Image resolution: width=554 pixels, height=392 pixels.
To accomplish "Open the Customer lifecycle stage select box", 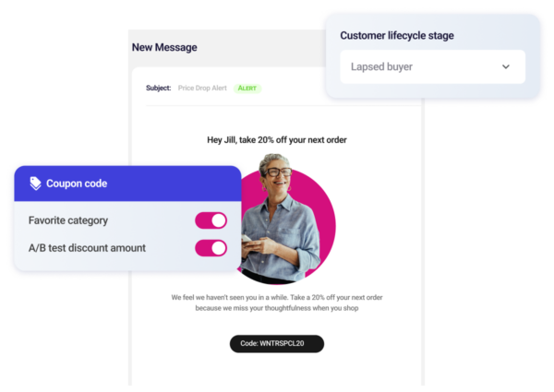I will click(432, 66).
